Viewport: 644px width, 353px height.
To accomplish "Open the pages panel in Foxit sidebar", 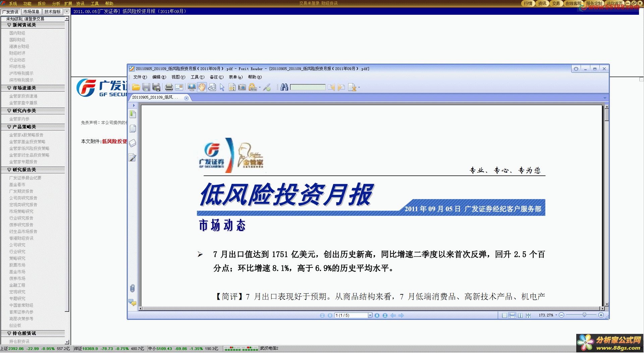I will pos(133,129).
